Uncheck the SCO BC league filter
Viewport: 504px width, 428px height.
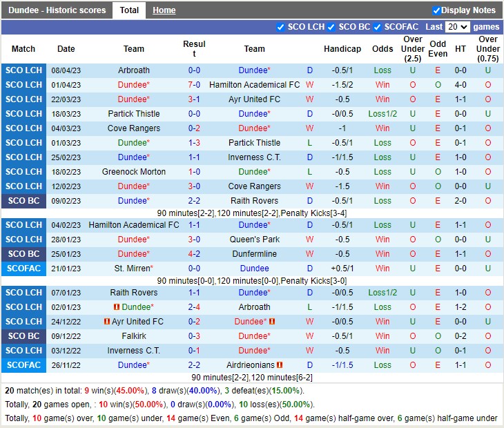[x=331, y=27]
